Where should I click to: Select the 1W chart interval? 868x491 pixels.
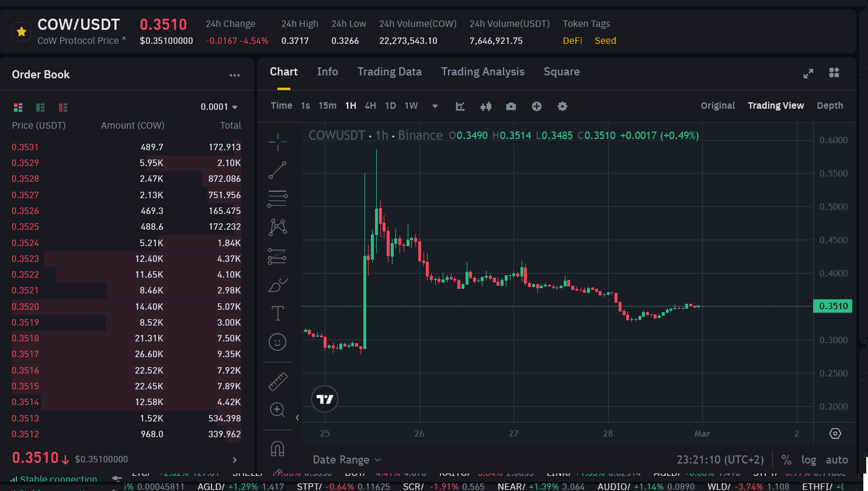[x=411, y=106]
